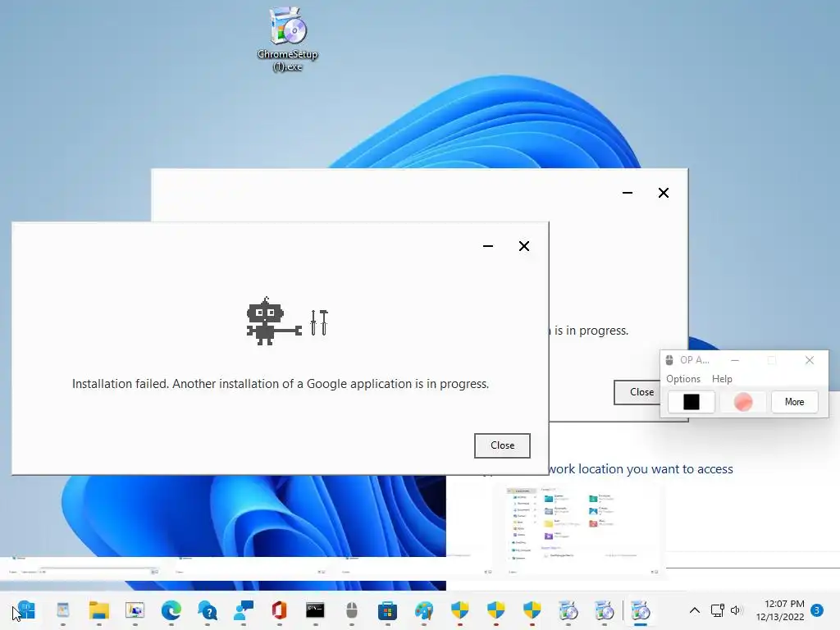Open network status in system tray
Screen dimensions: 840x630
[x=717, y=610]
